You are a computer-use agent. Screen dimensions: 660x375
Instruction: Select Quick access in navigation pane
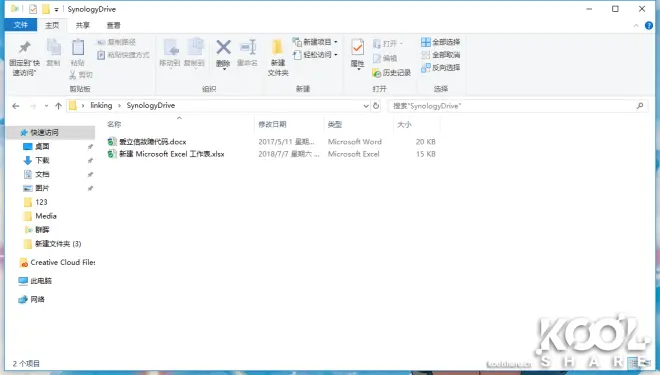[50, 133]
